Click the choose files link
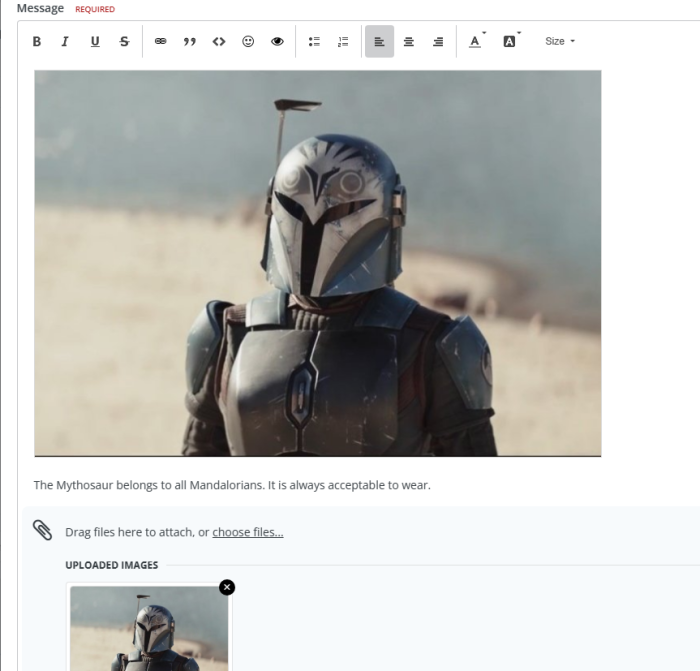 point(248,532)
